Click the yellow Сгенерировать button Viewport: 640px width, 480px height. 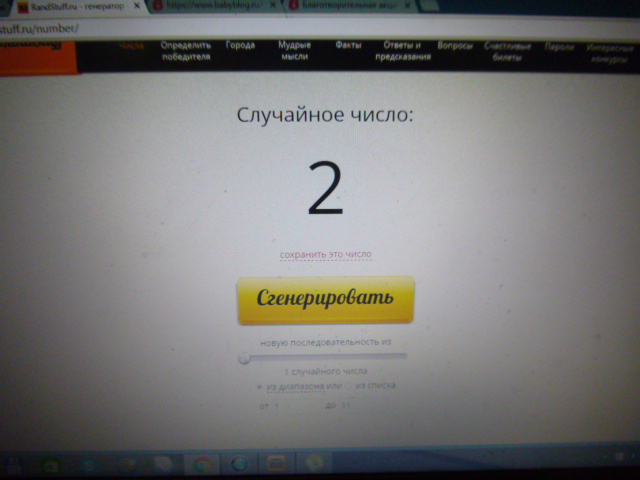click(325, 299)
